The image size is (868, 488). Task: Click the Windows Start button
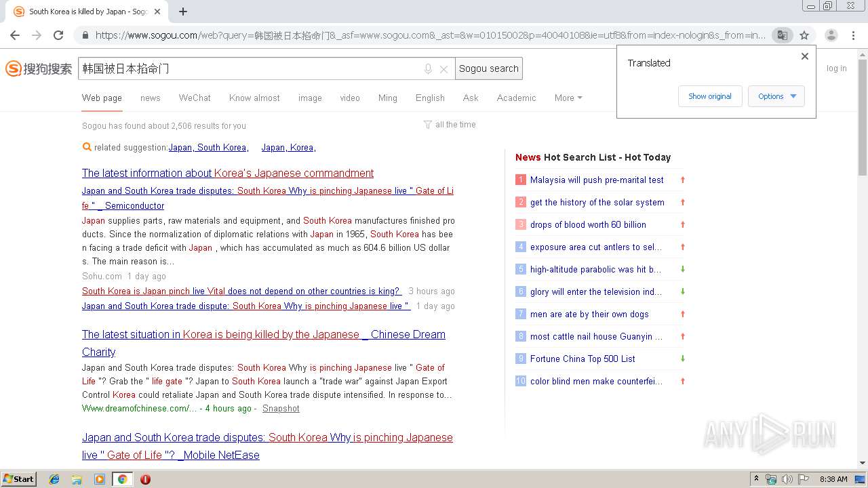pyautogui.click(x=18, y=479)
